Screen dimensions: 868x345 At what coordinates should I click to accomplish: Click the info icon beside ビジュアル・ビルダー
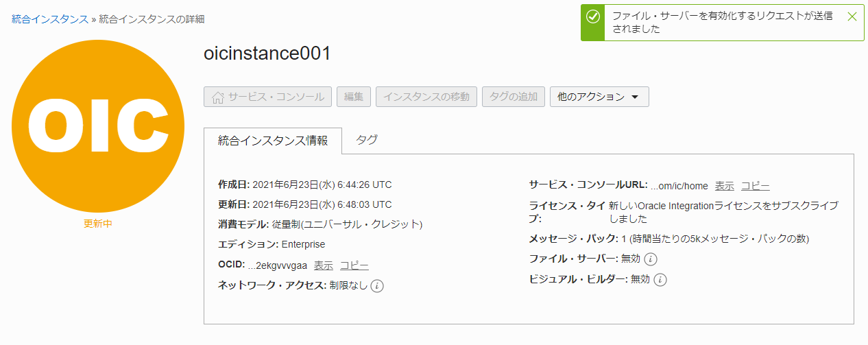[x=660, y=279]
